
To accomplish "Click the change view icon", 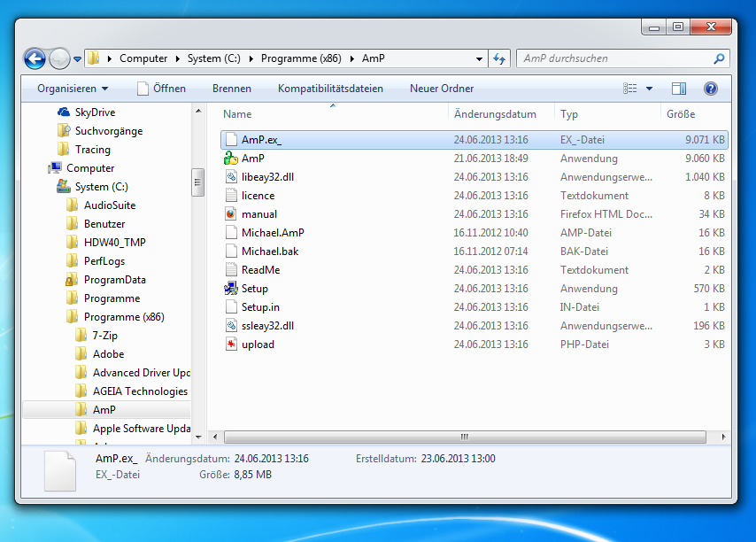I will pyautogui.click(x=629, y=89).
